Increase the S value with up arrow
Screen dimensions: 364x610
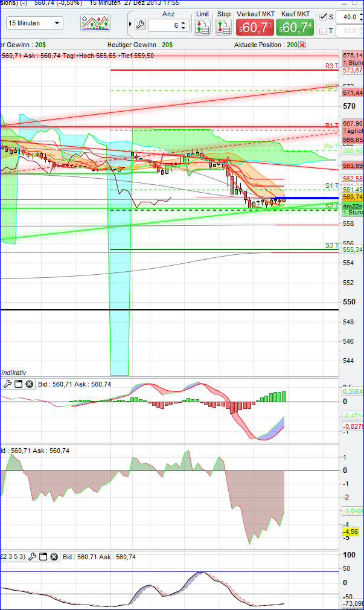coord(362,14)
